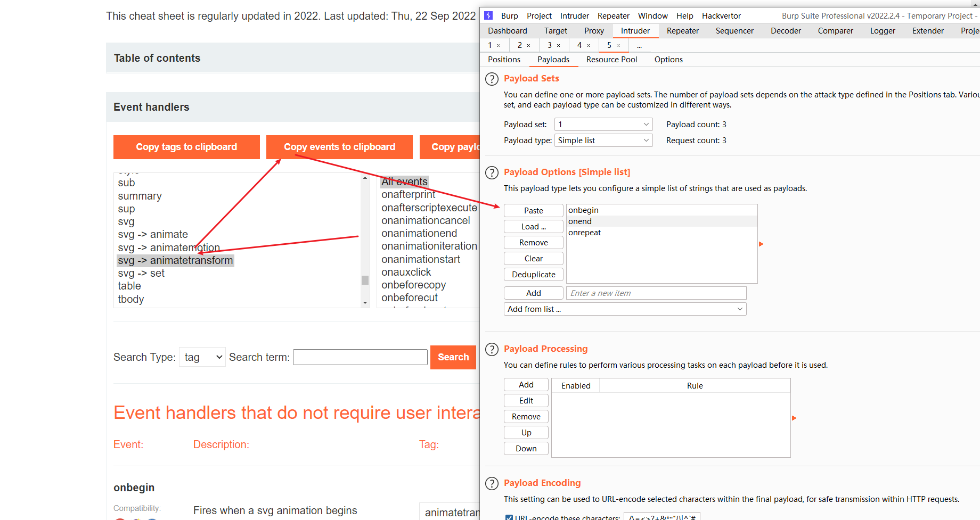Screen dimensions: 980x520
Task: Select svg -> set in tag list
Action: point(141,273)
